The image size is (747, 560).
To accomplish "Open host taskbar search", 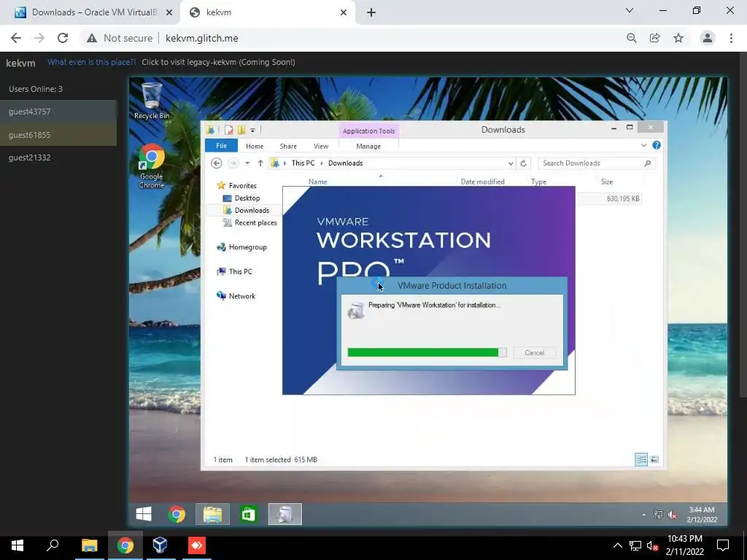I will (x=53, y=545).
